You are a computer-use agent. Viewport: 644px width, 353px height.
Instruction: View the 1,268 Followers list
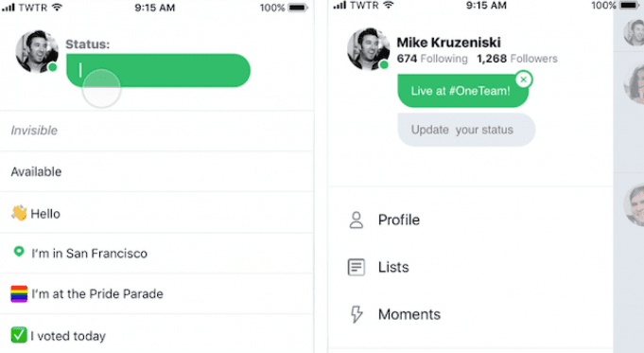(517, 59)
